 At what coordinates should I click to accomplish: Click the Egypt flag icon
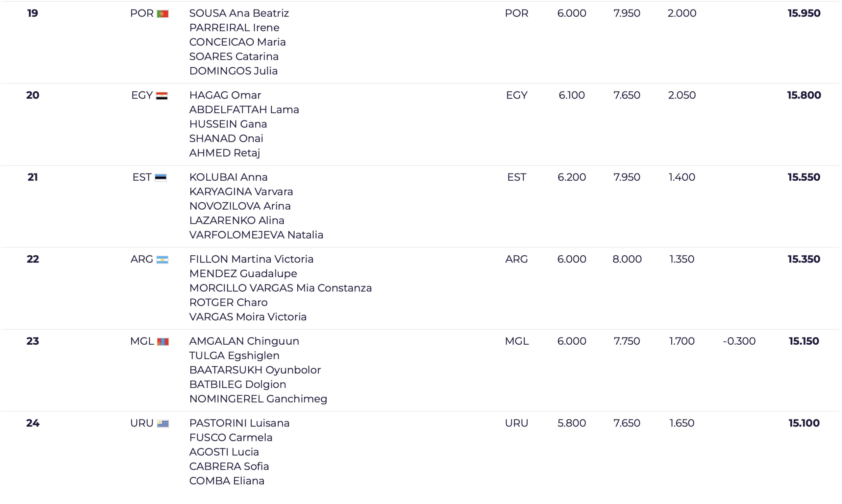point(162,96)
